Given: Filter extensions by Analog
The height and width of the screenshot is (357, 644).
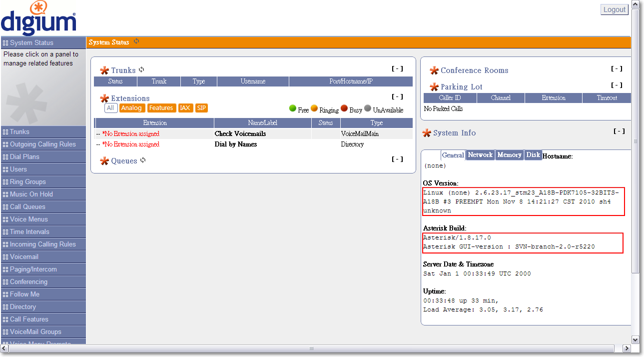Looking at the screenshot, I should (132, 108).
